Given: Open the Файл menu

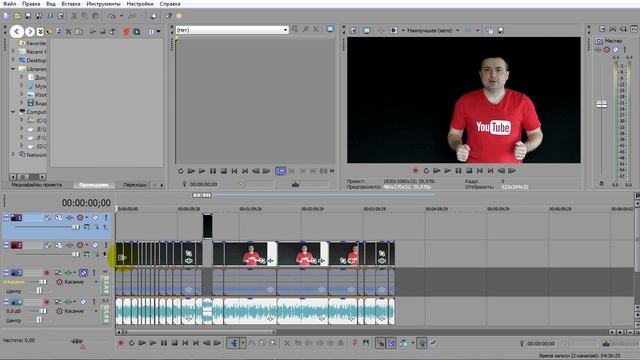Looking at the screenshot, I should 9,4.
